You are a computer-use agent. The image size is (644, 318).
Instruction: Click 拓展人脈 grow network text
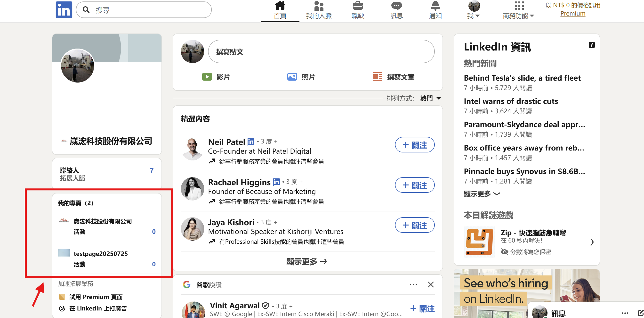click(x=72, y=178)
